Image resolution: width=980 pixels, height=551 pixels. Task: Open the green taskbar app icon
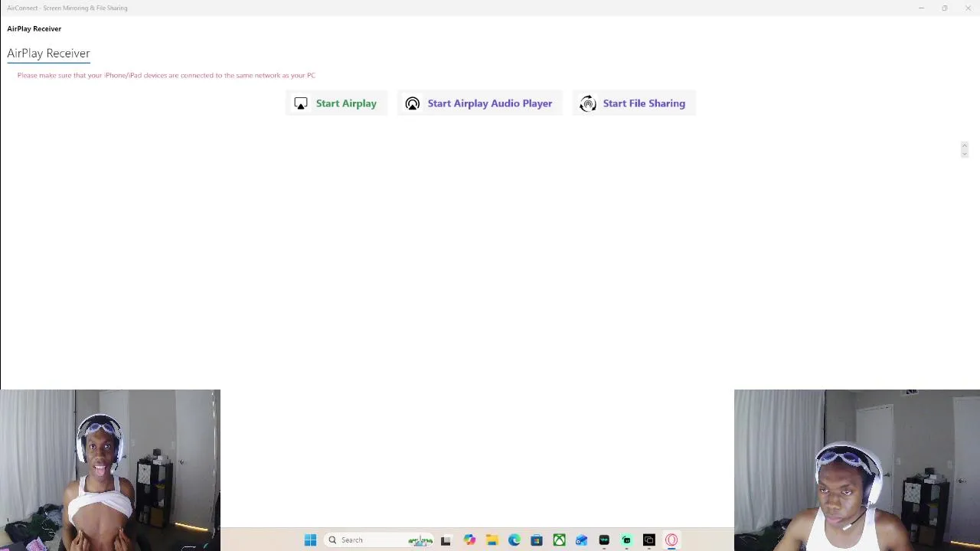[626, 540]
